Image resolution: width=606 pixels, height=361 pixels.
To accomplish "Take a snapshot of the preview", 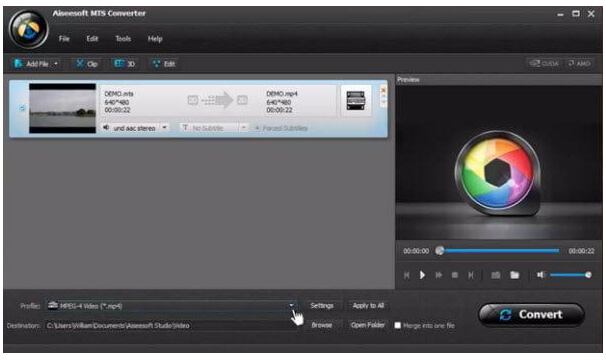I will (495, 275).
